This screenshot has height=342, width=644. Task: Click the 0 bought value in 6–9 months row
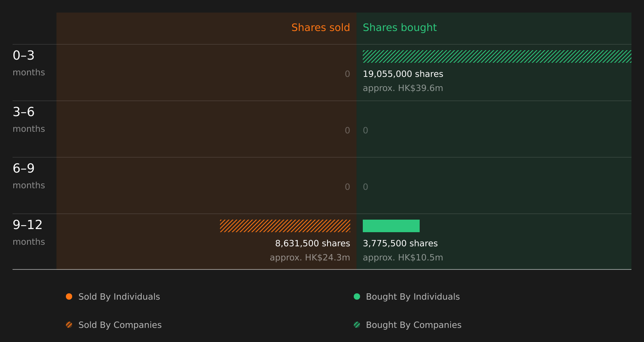click(366, 187)
